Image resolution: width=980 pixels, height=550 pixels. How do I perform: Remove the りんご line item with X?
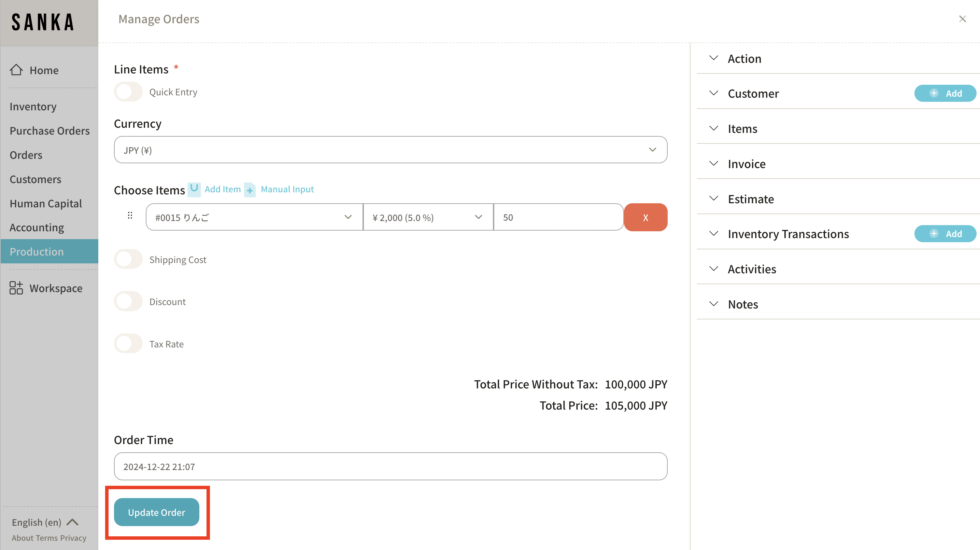click(645, 217)
